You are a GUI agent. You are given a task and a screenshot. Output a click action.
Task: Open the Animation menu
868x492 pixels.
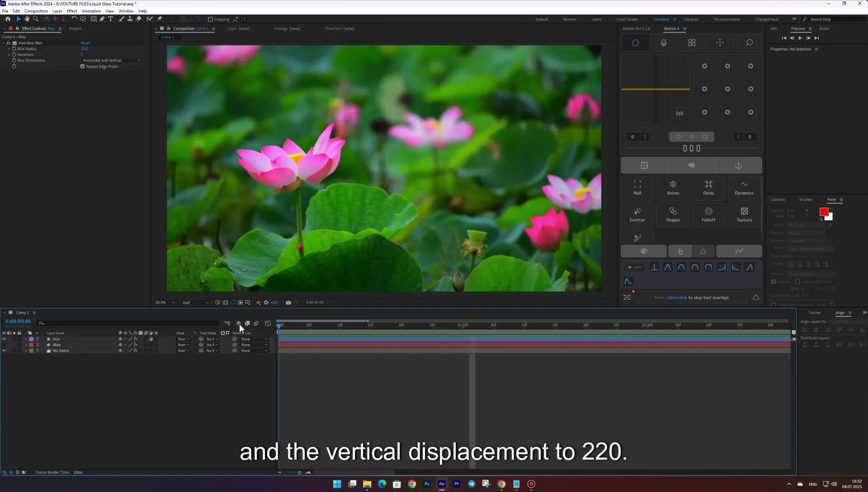coord(91,11)
